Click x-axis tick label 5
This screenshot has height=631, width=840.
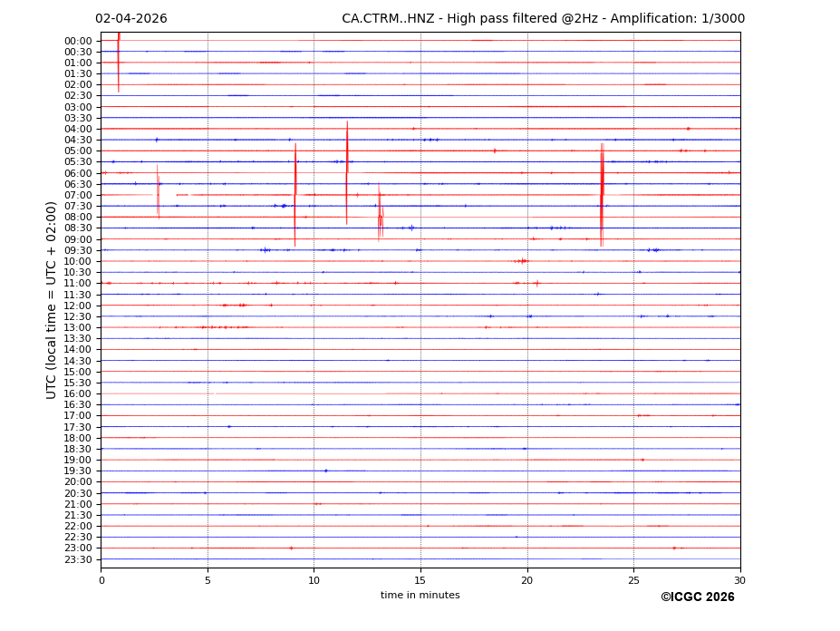(208, 580)
